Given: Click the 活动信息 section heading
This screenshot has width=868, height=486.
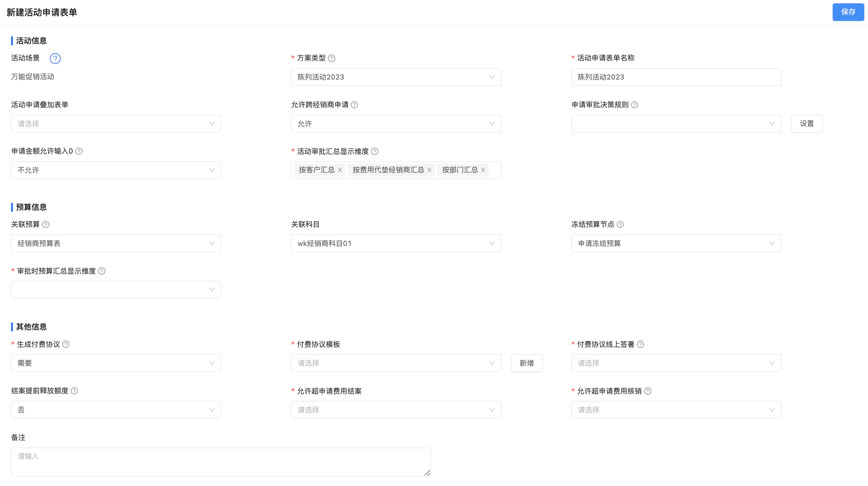Looking at the screenshot, I should (31, 41).
